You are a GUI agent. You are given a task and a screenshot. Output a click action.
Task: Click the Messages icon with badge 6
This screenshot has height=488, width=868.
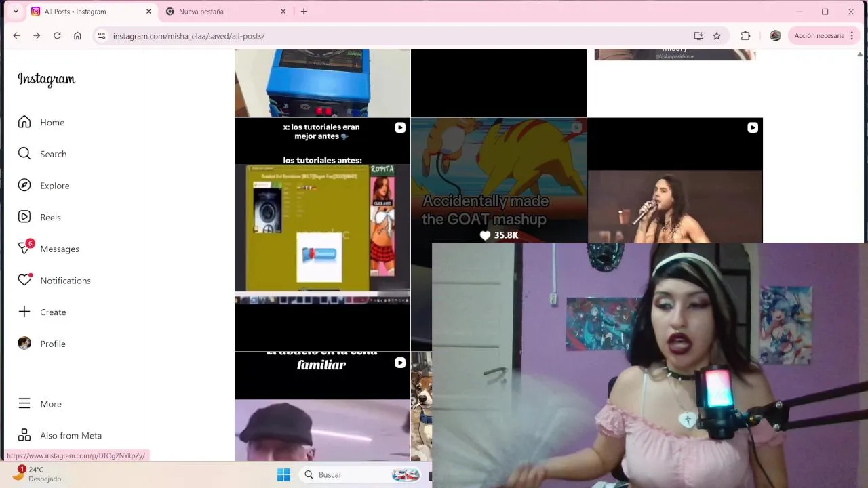point(26,247)
